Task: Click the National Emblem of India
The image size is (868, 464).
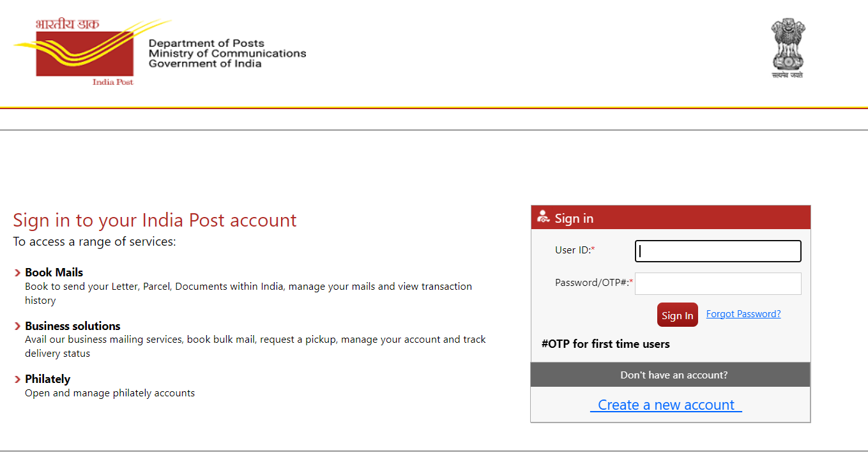Action: (788, 48)
